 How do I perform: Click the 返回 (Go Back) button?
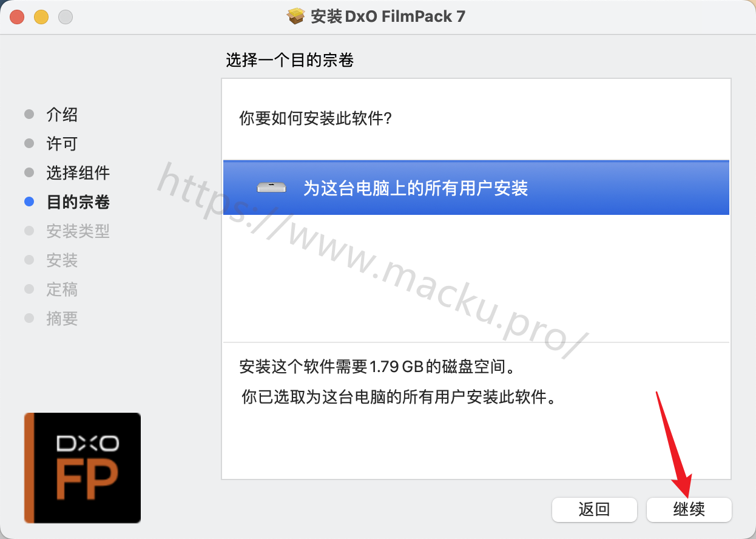pos(594,509)
